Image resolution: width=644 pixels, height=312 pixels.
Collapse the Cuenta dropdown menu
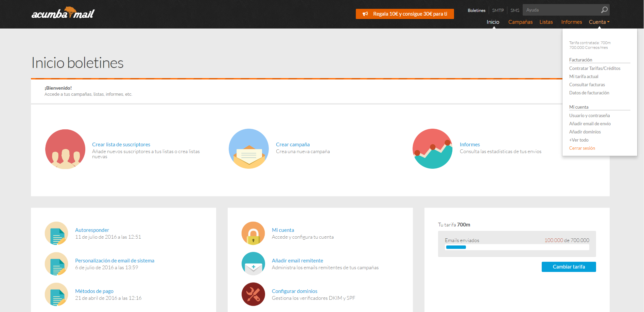pos(599,22)
